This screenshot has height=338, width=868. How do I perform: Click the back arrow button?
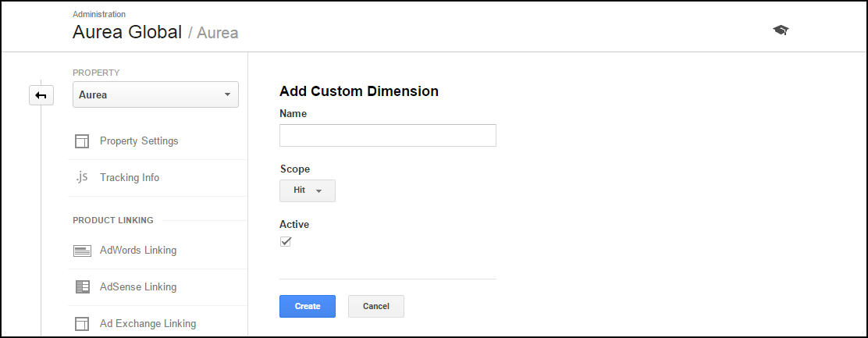tap(41, 95)
